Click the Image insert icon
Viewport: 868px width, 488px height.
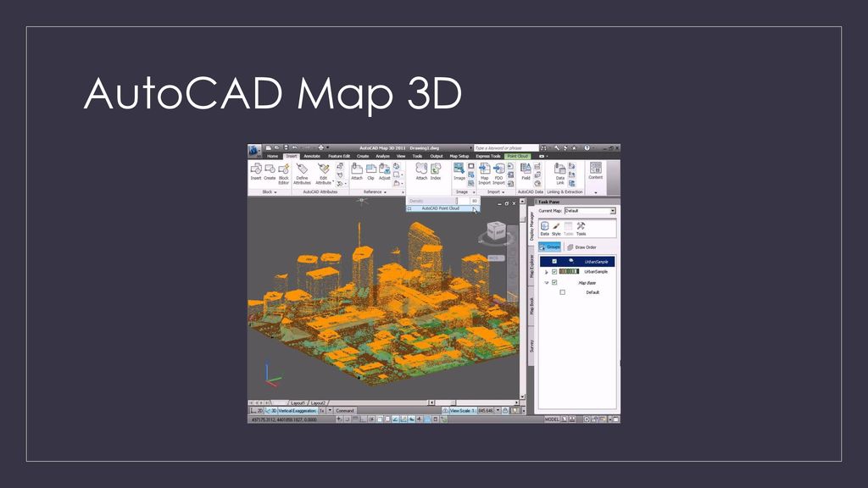pyautogui.click(x=459, y=171)
